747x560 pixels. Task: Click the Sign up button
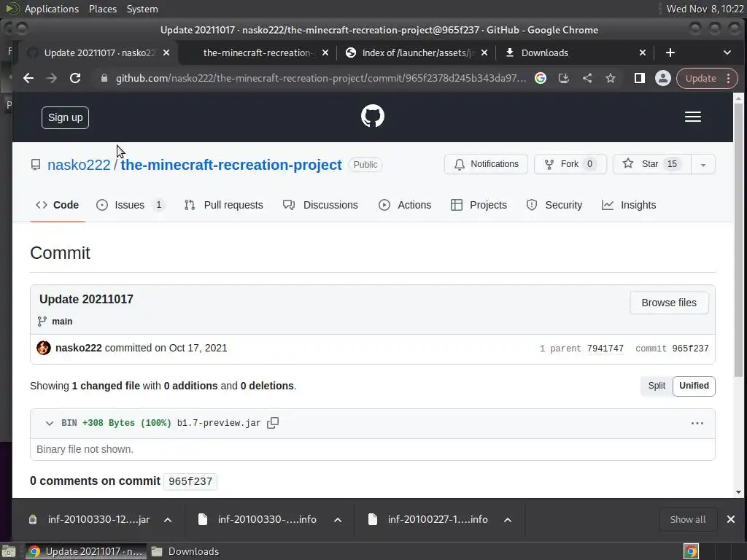[x=65, y=117]
